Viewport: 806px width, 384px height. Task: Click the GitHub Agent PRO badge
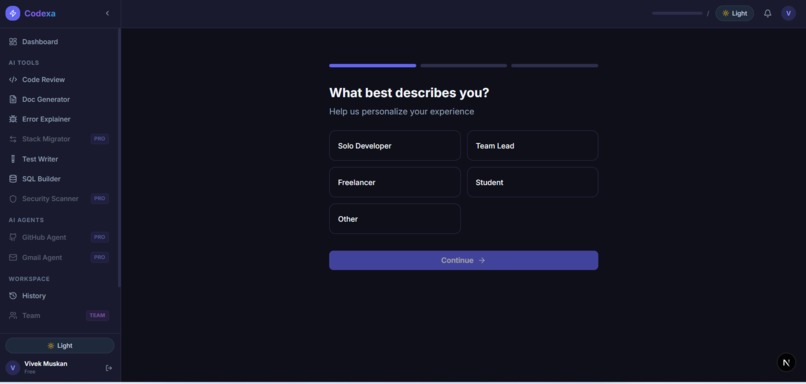pos(100,237)
